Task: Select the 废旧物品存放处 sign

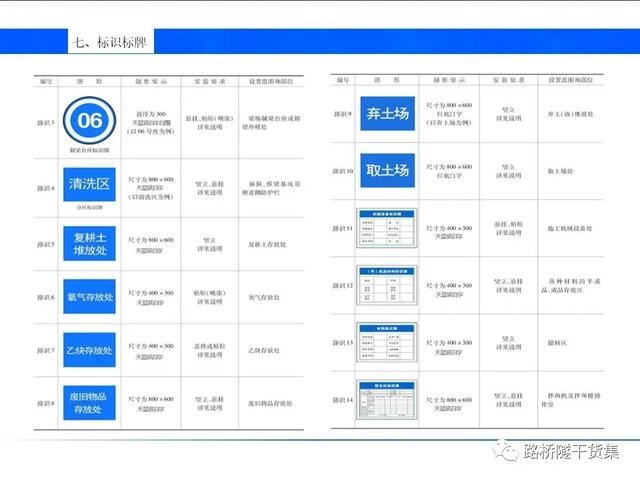Action: (90, 402)
